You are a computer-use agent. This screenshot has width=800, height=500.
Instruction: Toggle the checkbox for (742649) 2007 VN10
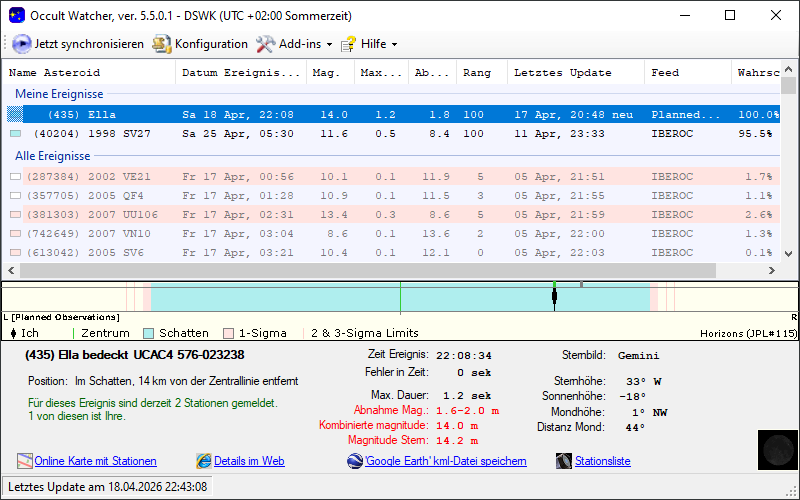click(16, 234)
